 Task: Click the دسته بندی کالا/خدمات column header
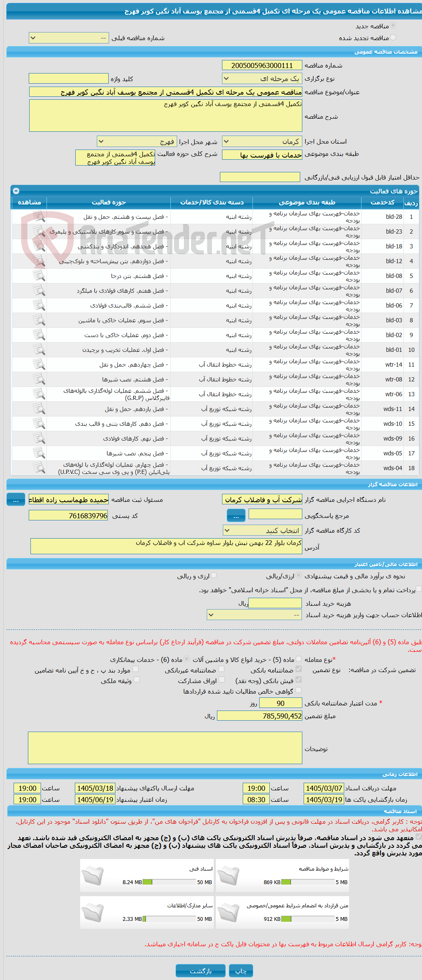tap(212, 202)
